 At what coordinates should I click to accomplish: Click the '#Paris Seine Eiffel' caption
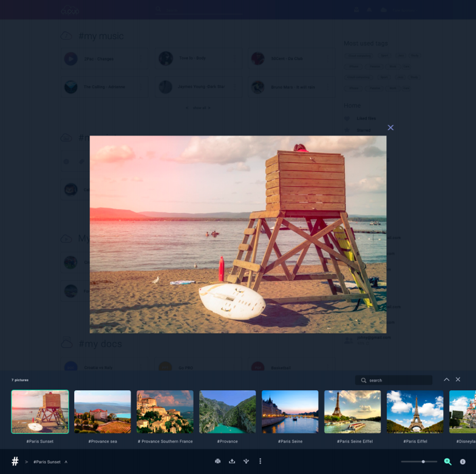click(x=355, y=442)
